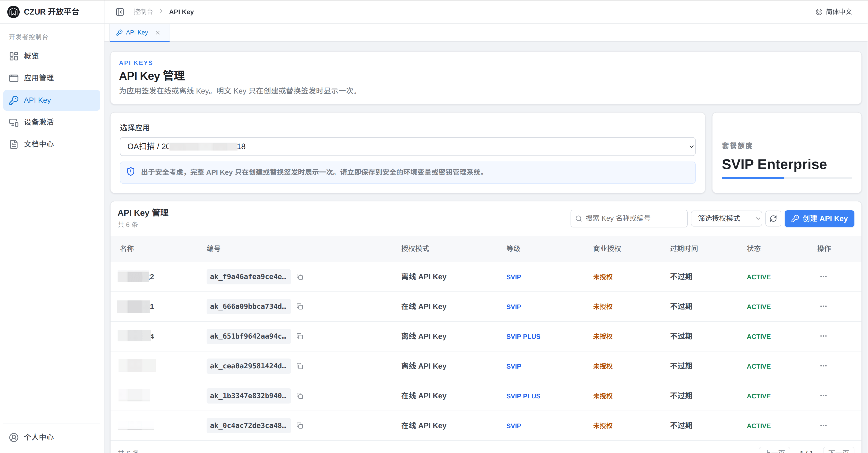This screenshot has width=868, height=453.
Task: Open actions menu for ak_666a09bbca734d row
Action: (x=823, y=306)
